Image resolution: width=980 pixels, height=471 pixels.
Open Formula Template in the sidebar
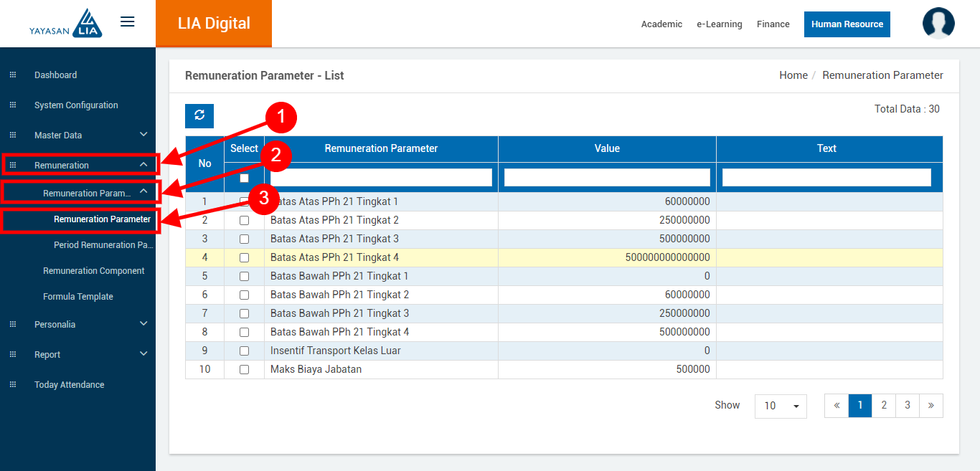(x=78, y=297)
